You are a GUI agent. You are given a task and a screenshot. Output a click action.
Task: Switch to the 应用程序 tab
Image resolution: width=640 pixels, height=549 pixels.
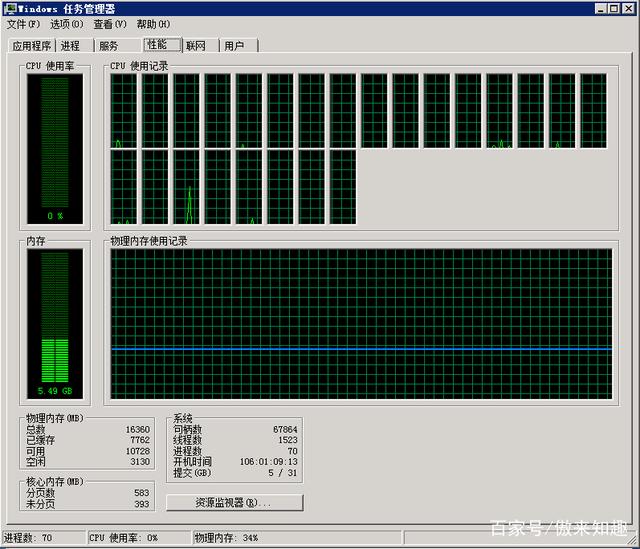click(x=31, y=46)
